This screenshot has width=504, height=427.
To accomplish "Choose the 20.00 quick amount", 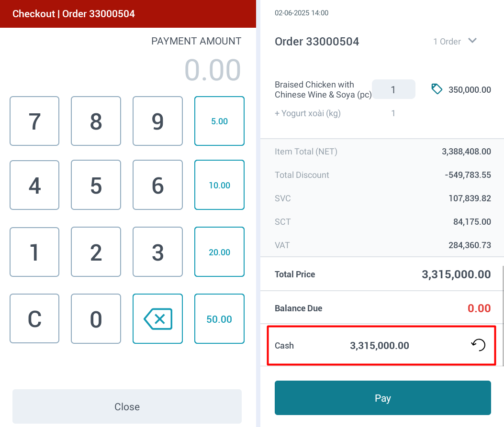I will coord(219,252).
